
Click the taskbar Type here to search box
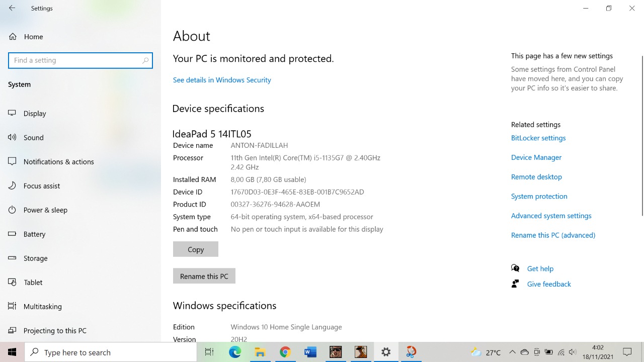click(x=111, y=352)
